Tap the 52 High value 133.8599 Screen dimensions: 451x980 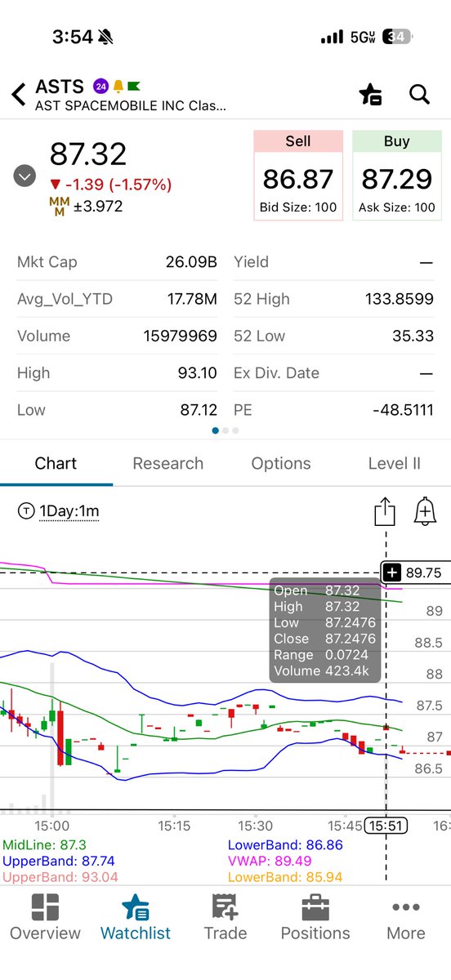pyautogui.click(x=399, y=299)
